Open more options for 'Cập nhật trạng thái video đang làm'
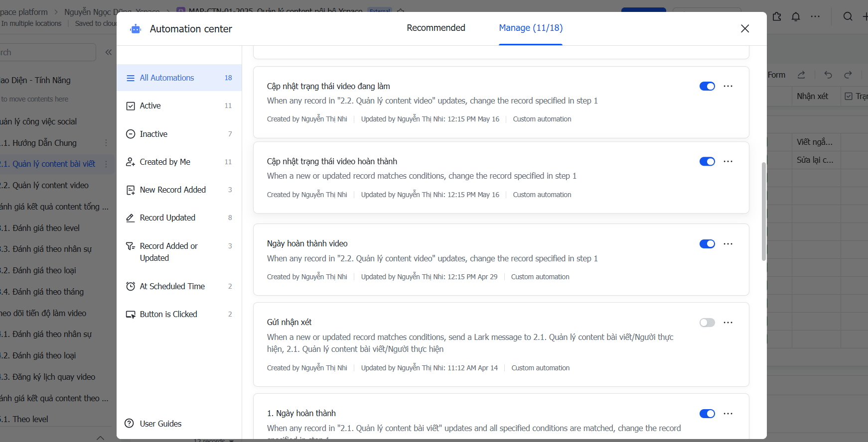Viewport: 868px width, 442px height. tap(728, 86)
